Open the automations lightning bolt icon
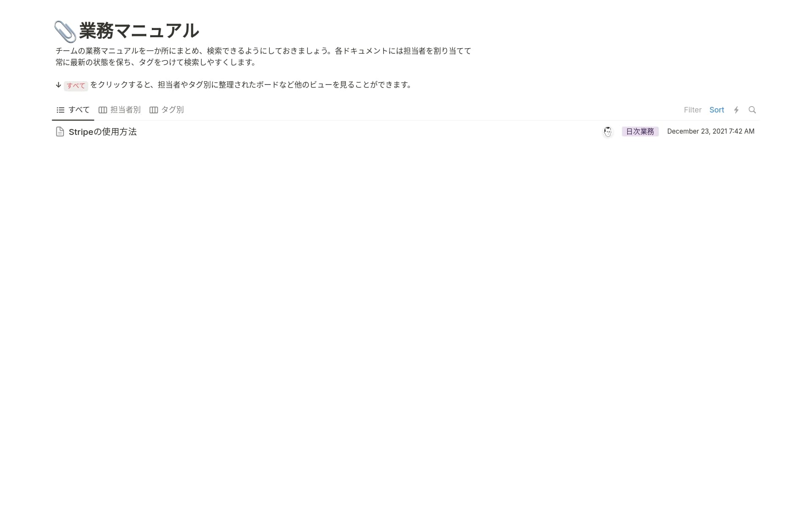This screenshot has height=507, width=812. point(736,110)
